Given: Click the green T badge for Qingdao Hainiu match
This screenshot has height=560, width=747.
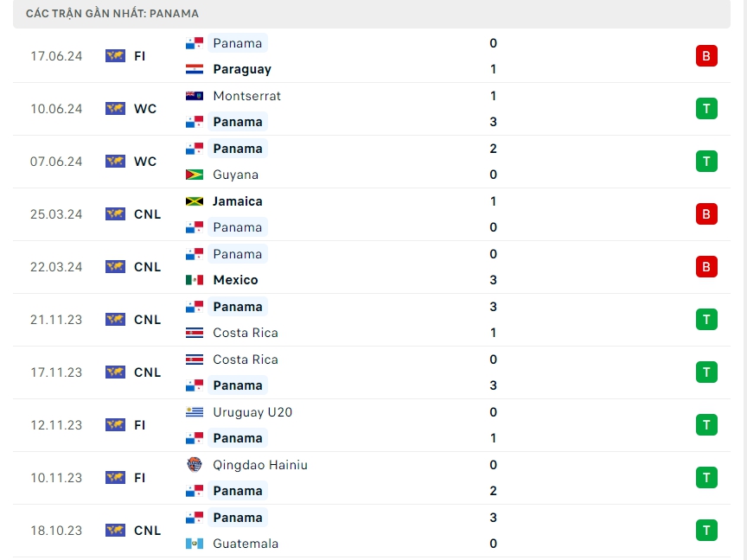Looking at the screenshot, I should 706,478.
